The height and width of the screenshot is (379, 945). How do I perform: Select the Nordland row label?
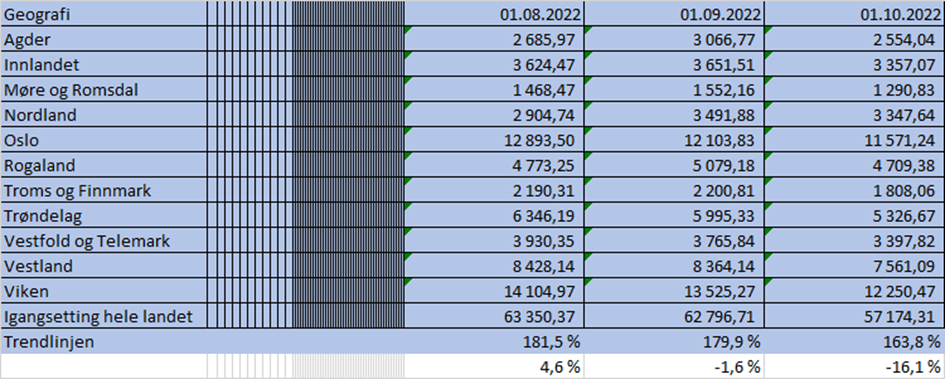pos(104,114)
